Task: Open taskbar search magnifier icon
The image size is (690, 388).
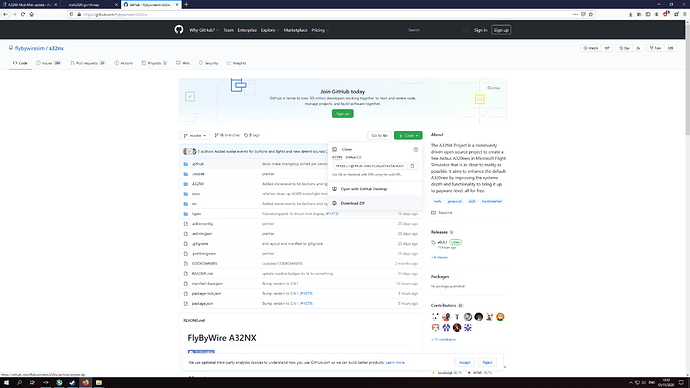Action: [19, 383]
